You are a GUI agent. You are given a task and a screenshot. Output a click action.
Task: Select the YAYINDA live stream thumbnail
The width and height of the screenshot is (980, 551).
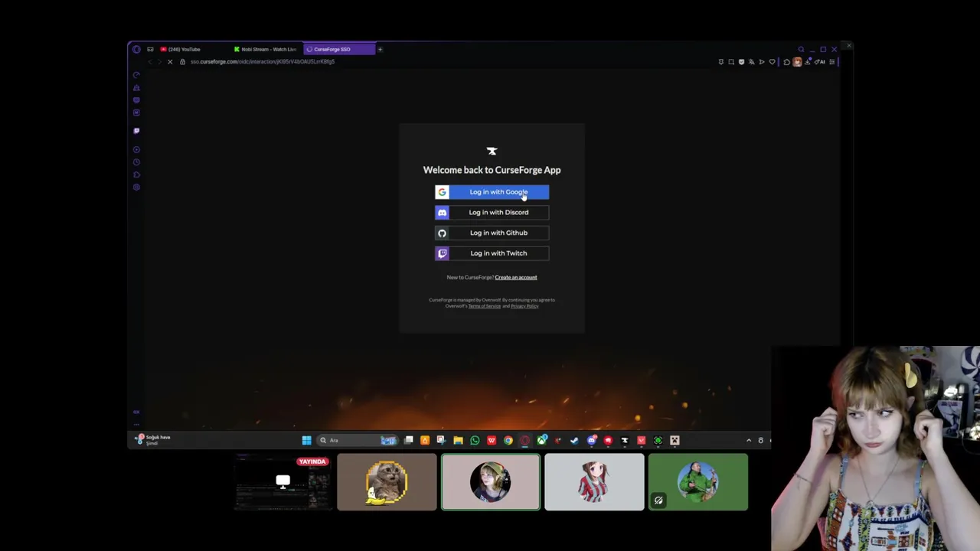coord(283,482)
